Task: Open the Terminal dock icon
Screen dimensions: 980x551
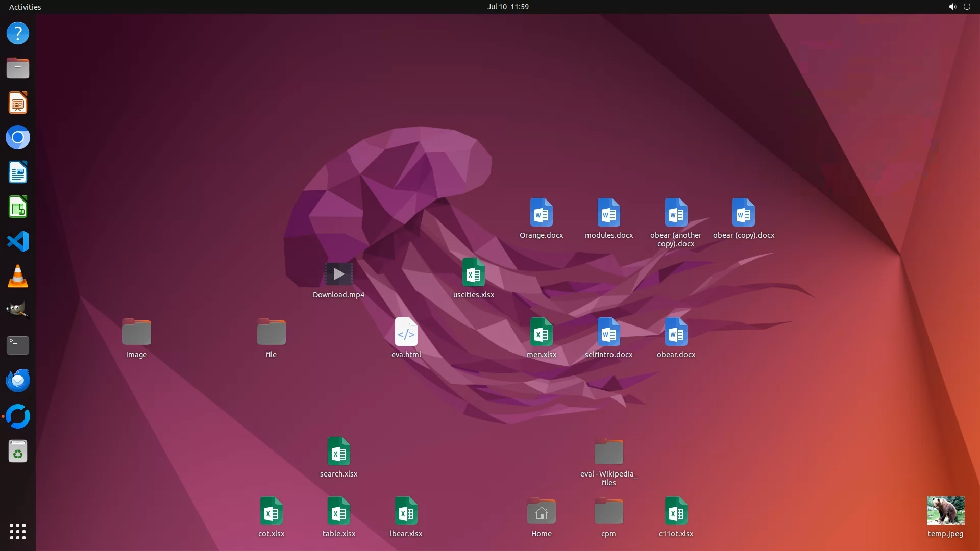Action: tap(18, 345)
